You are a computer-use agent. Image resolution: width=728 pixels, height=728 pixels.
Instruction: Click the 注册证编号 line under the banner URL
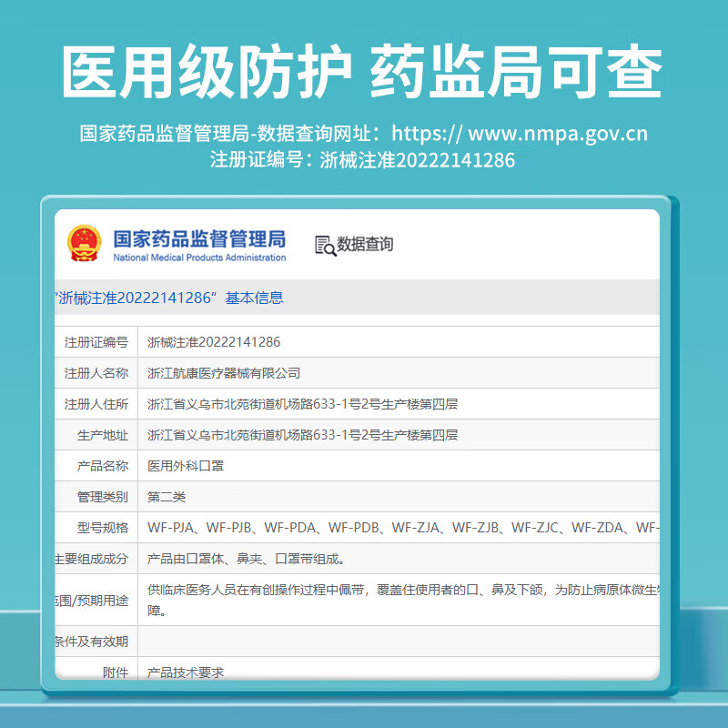(362, 160)
